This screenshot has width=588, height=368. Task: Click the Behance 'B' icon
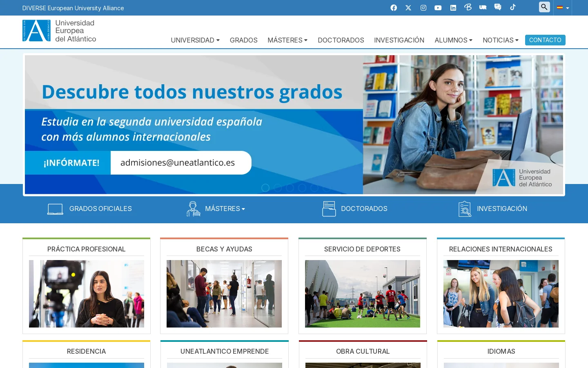[x=468, y=7]
